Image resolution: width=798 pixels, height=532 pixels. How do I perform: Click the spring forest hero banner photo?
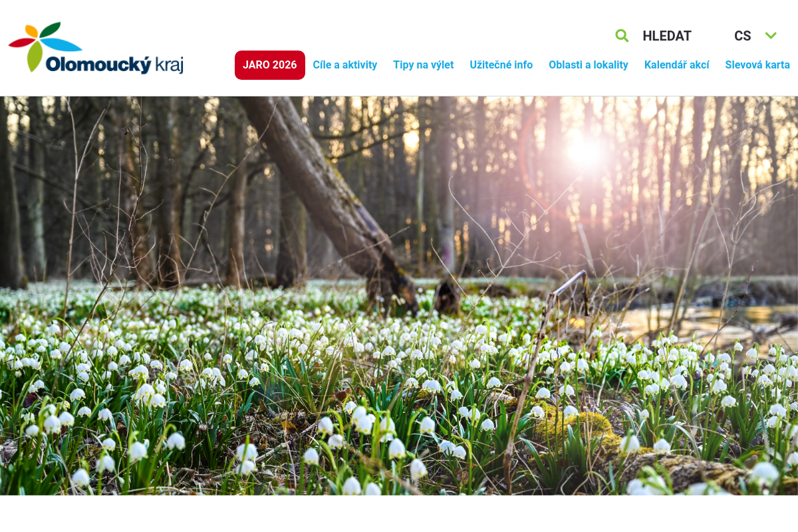point(399,296)
